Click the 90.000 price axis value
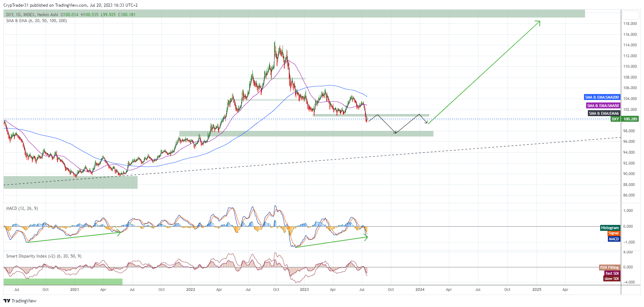This screenshot has height=307, width=644. pyautogui.click(x=629, y=174)
